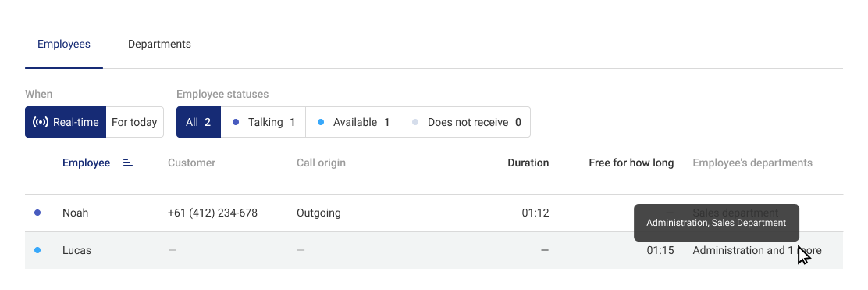Select the Lucas employee row
This screenshot has height=290, width=868.
tap(434, 251)
